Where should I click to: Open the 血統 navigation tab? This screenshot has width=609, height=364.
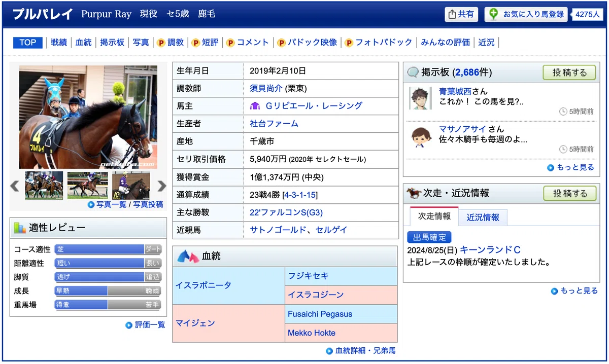pos(84,43)
